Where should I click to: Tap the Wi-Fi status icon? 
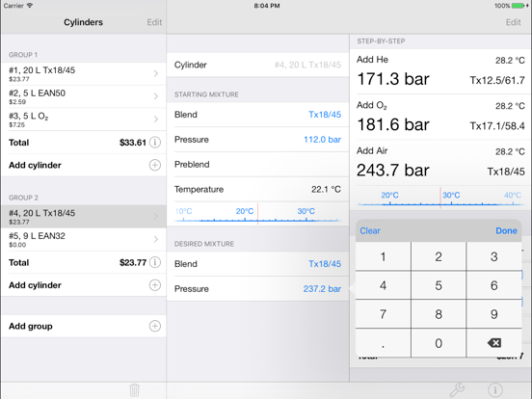(x=30, y=6)
